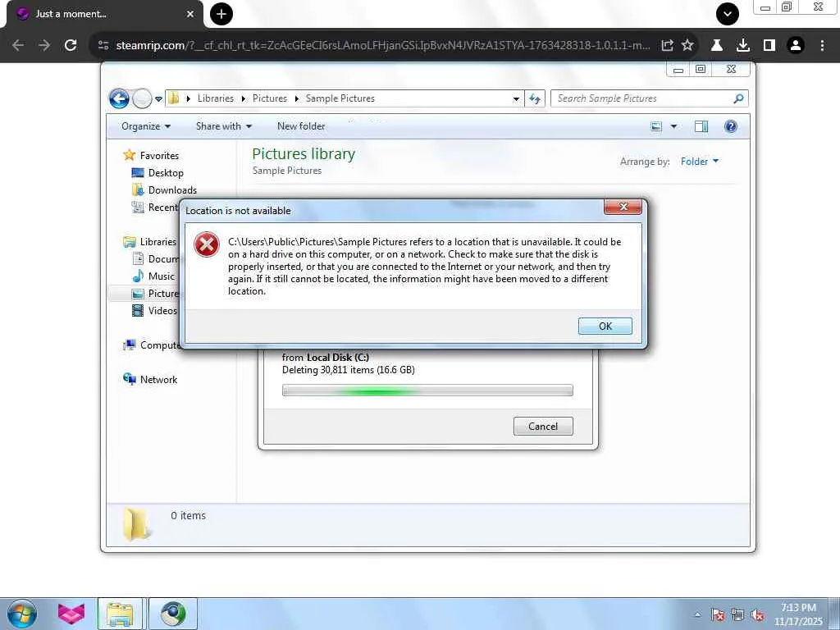
Task: Open the volume tray icon
Action: [757, 614]
